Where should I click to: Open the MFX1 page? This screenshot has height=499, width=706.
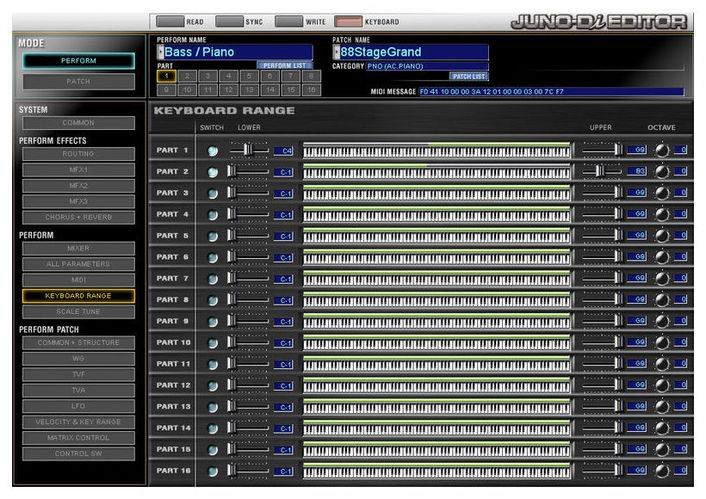point(79,170)
